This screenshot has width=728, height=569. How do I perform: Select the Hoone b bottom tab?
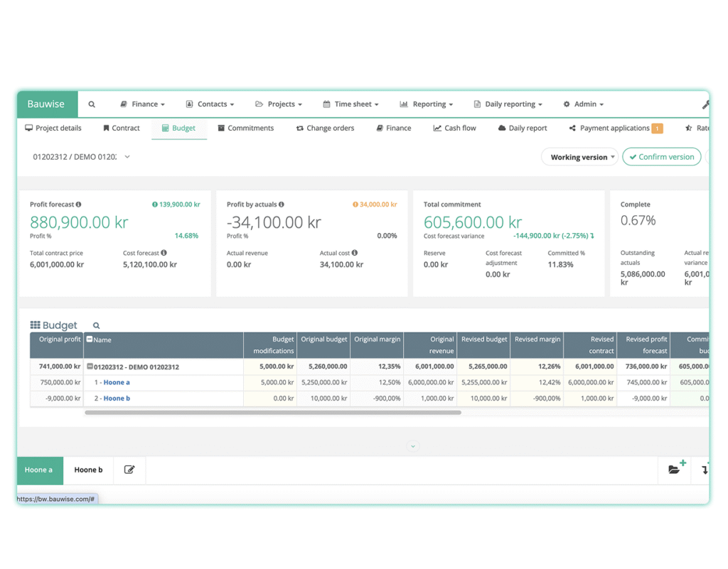click(x=88, y=470)
